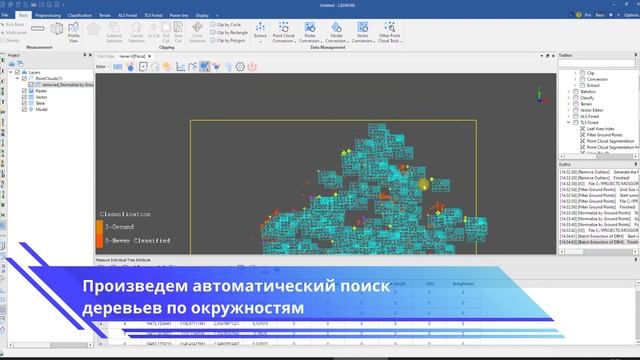Screen dimensions: 640x360
Task: Select the Pick Point measurement tool
Action: [13, 25]
